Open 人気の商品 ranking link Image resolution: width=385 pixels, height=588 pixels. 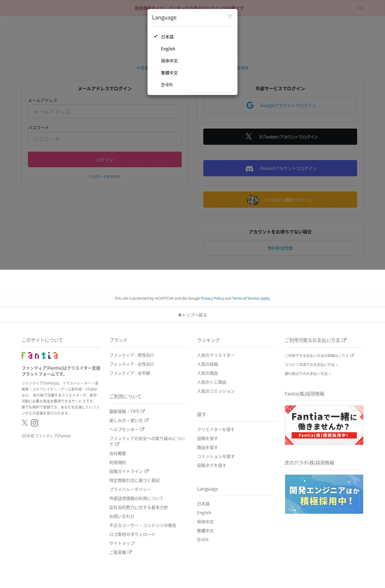[x=207, y=373]
